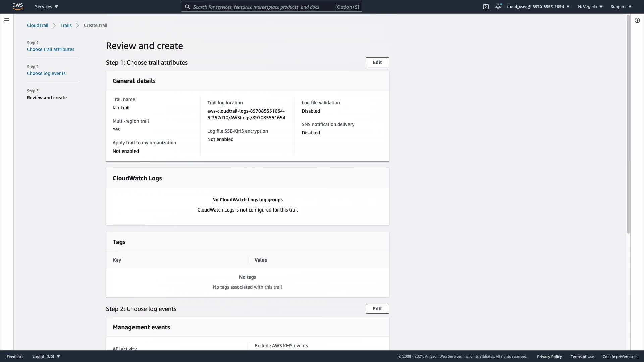Open the info panel icon
This screenshot has height=362, width=644.
click(637, 20)
